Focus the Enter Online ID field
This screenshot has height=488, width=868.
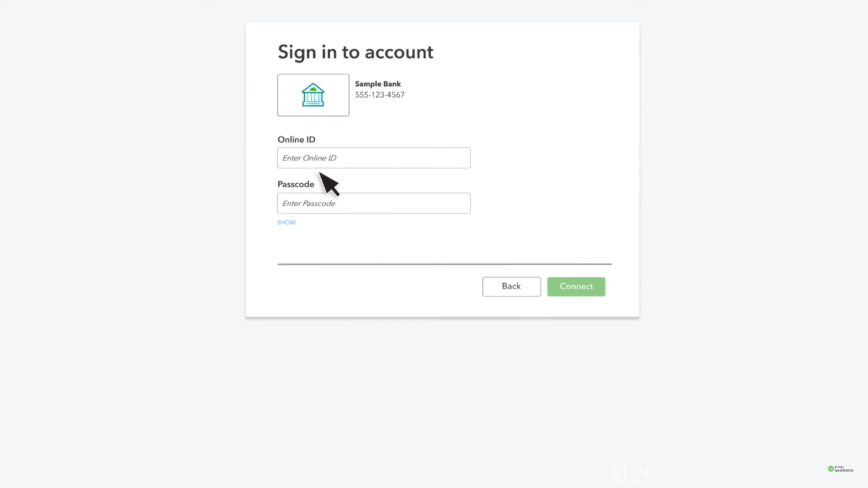pos(373,158)
